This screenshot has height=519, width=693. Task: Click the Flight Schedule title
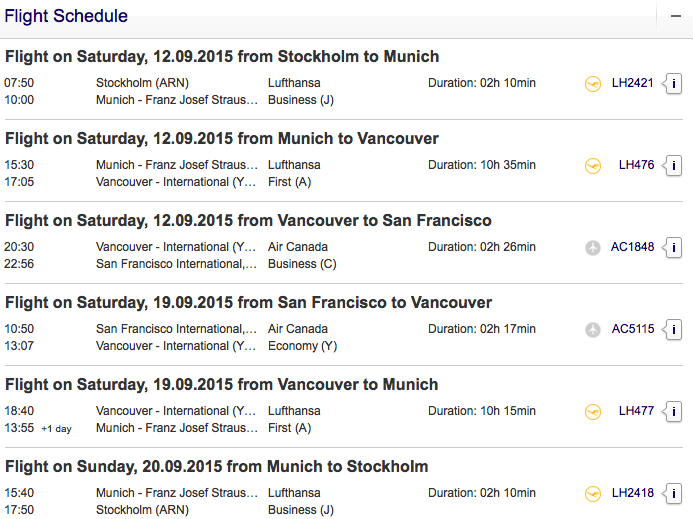tap(66, 16)
